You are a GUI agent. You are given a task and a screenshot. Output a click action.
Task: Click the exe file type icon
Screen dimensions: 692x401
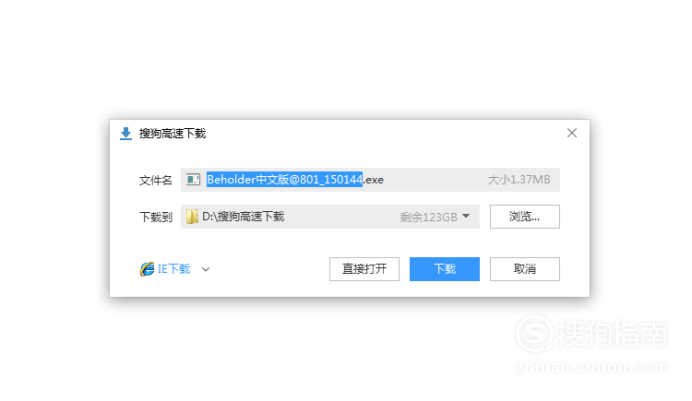[193, 180]
